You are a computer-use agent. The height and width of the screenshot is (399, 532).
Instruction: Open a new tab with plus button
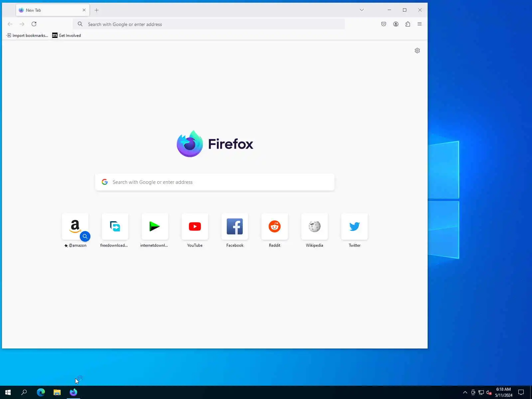(96, 10)
